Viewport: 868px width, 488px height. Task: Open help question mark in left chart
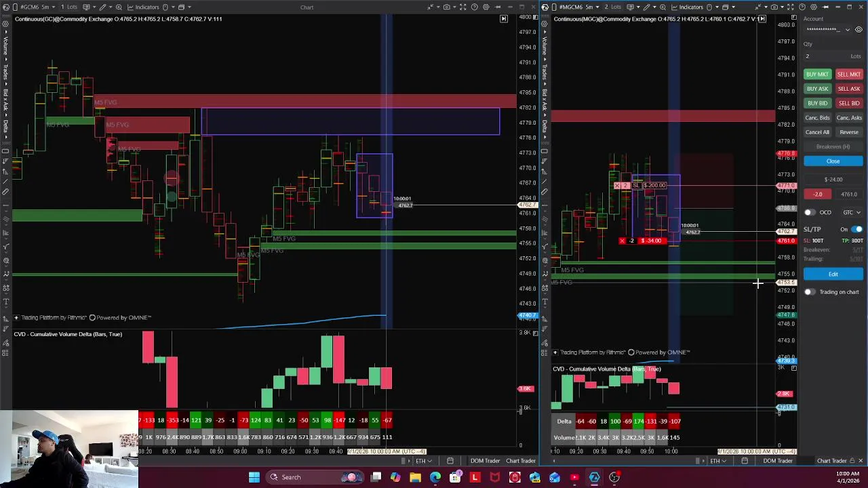tap(474, 7)
